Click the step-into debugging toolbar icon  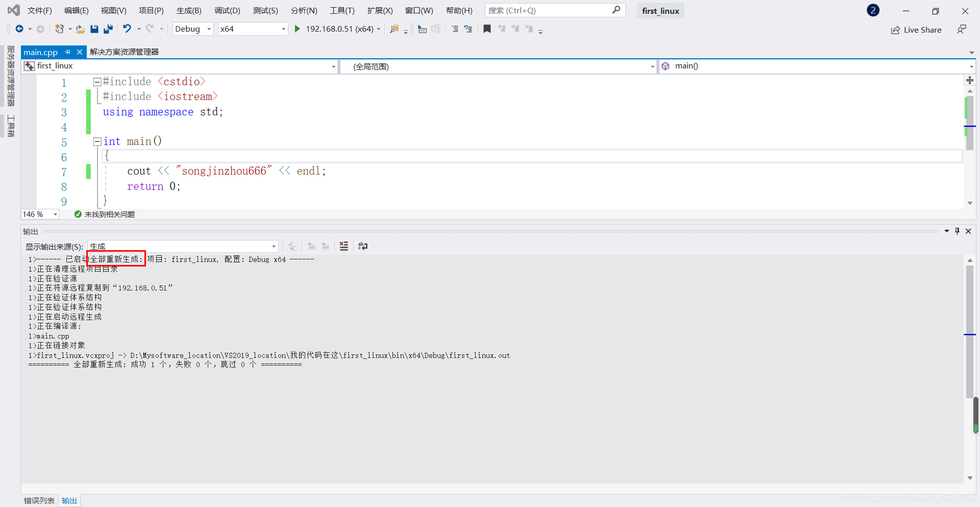(422, 29)
